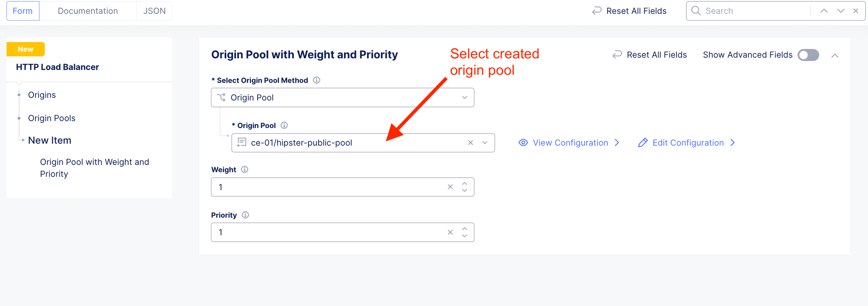This screenshot has width=868, height=306.
Task: Close the search bar
Action: (856, 11)
